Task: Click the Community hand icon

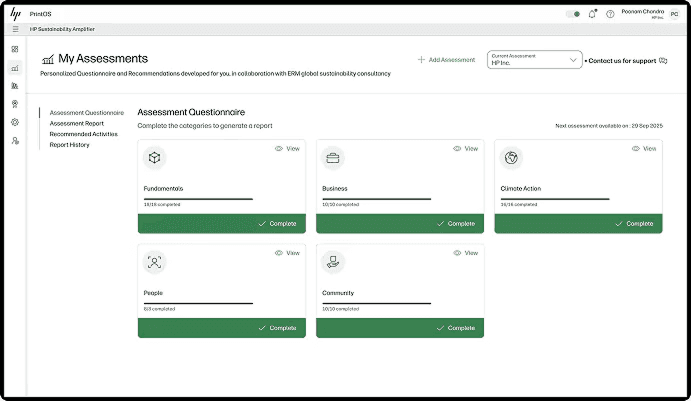Action: pyautogui.click(x=333, y=262)
